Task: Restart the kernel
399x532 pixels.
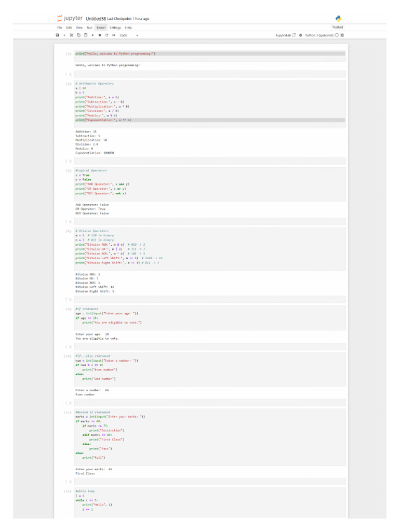Action: click(107, 35)
